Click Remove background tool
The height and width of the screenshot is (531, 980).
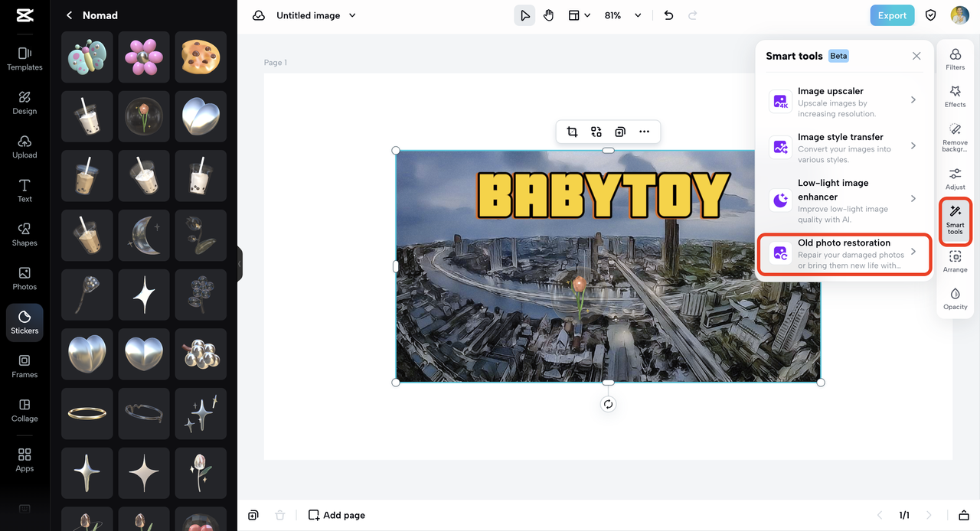[x=955, y=138]
